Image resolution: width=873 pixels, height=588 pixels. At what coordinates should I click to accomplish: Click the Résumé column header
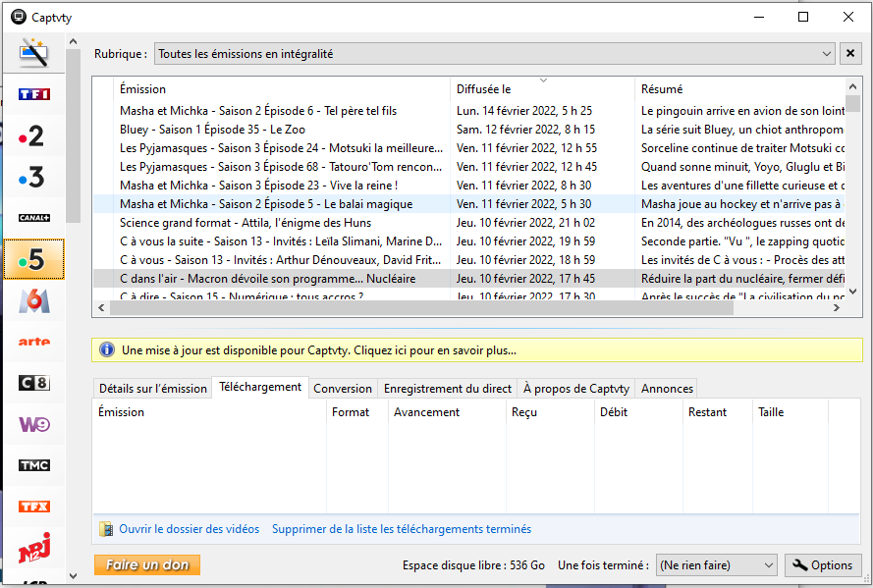click(739, 89)
